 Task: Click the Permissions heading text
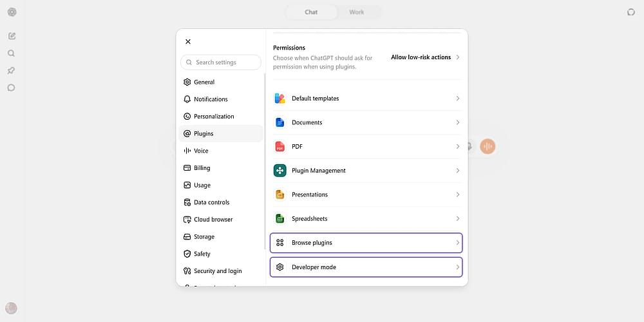point(289,48)
